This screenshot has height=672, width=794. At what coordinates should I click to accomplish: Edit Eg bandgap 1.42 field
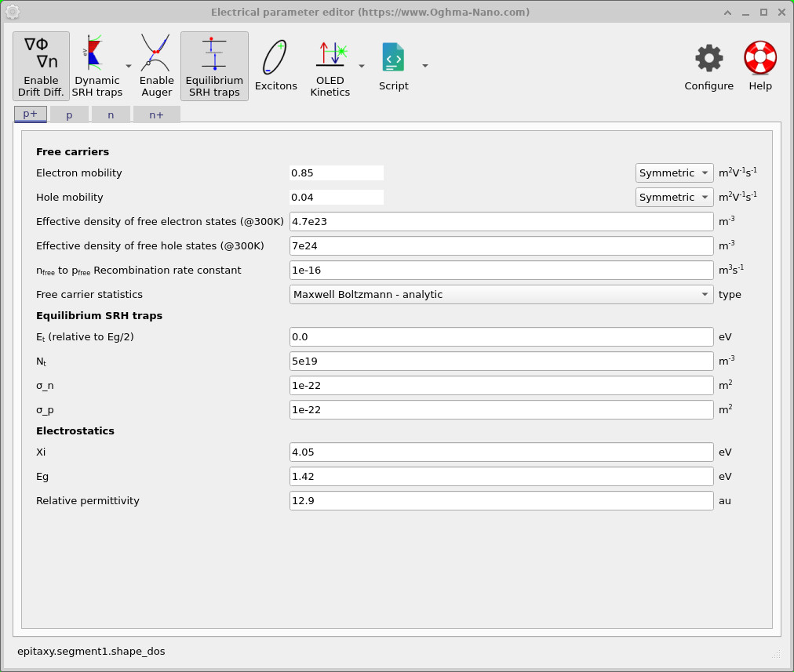point(501,477)
